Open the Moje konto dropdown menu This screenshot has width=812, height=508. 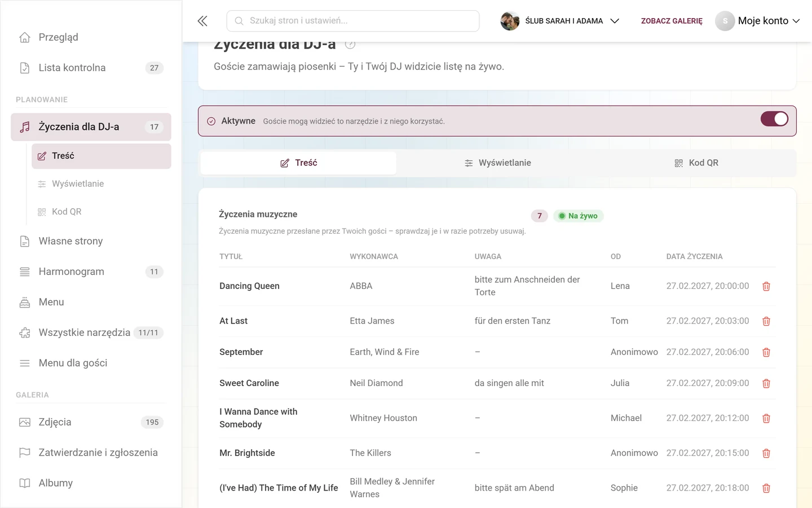click(757, 21)
